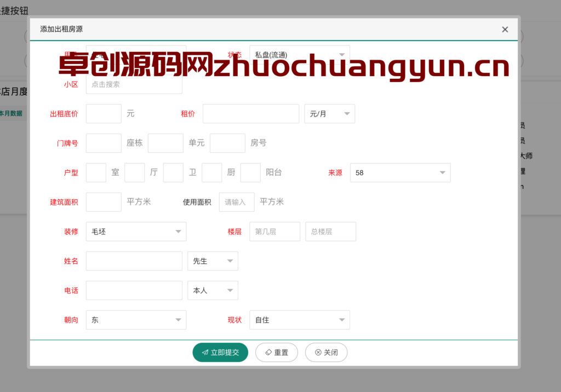Click the 本月数据 tab in background page
561x392 pixels.
point(11,113)
